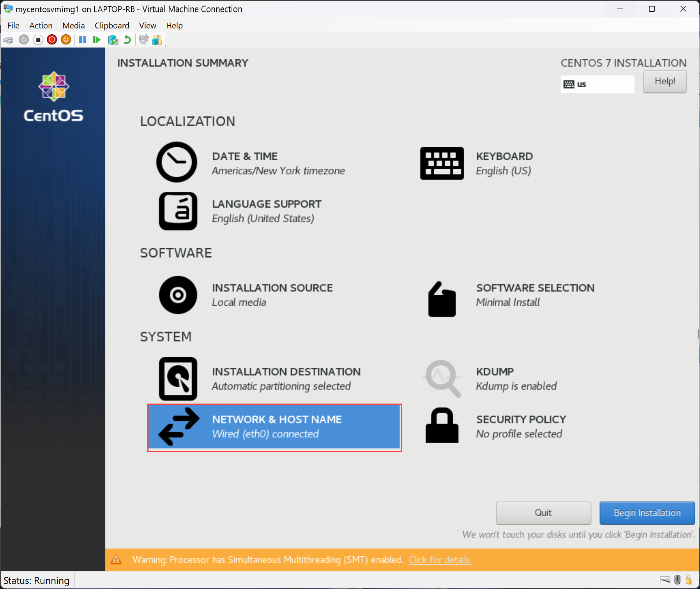
Task: Open the View menu
Action: [148, 25]
